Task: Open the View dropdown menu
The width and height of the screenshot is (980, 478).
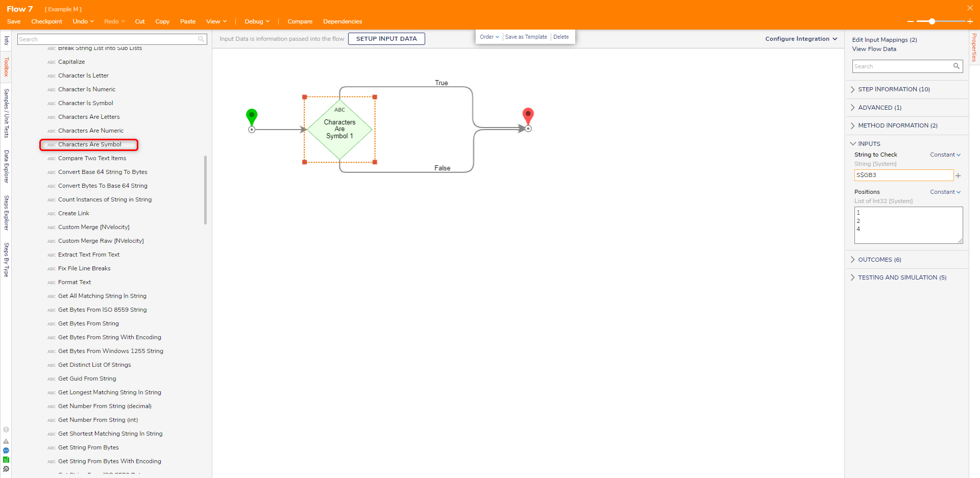Action: pyautogui.click(x=216, y=21)
